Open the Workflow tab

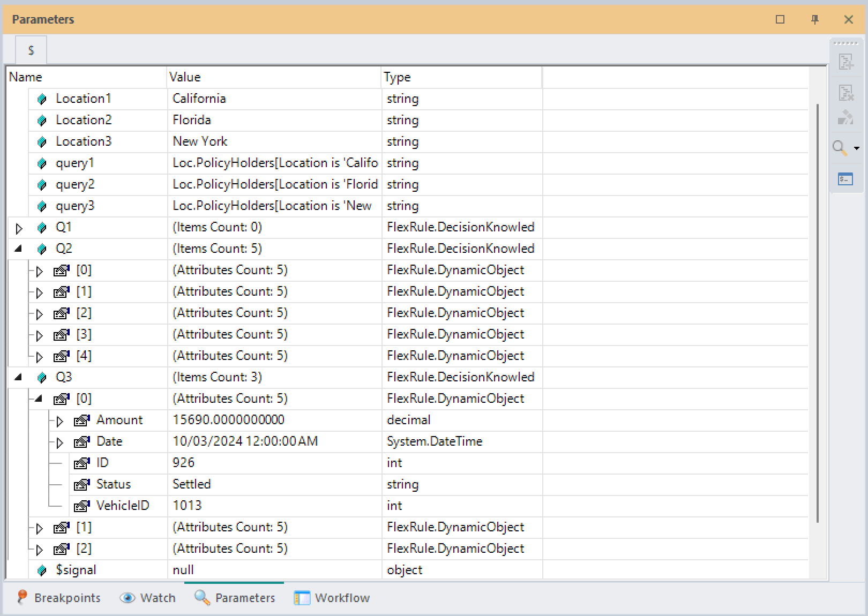pos(332,598)
